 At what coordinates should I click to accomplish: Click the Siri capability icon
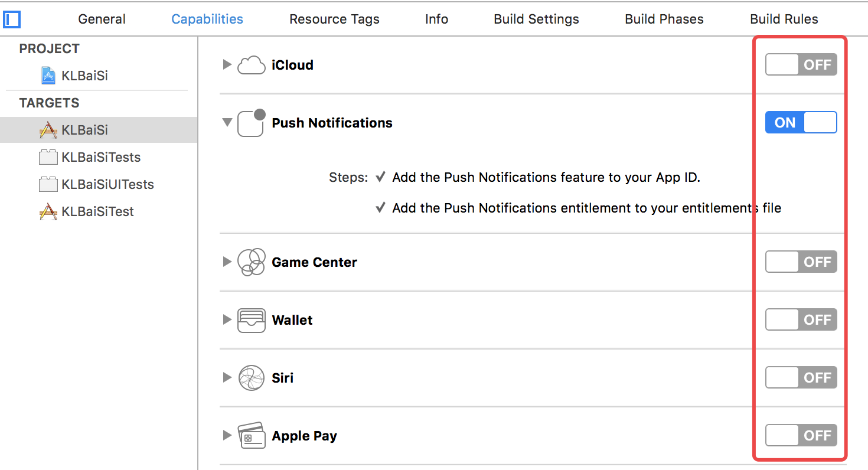(x=251, y=378)
